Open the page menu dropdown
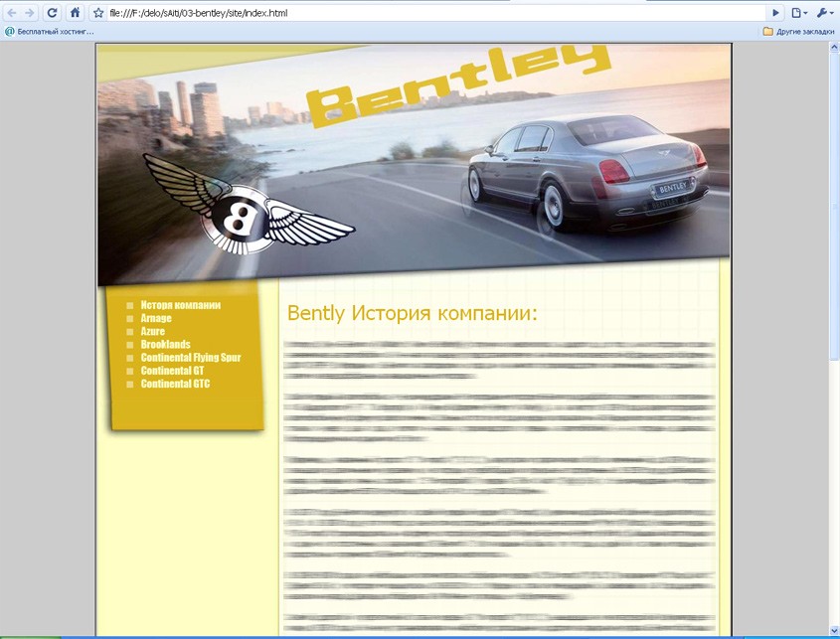Viewport: 840px width, 639px height. point(799,13)
